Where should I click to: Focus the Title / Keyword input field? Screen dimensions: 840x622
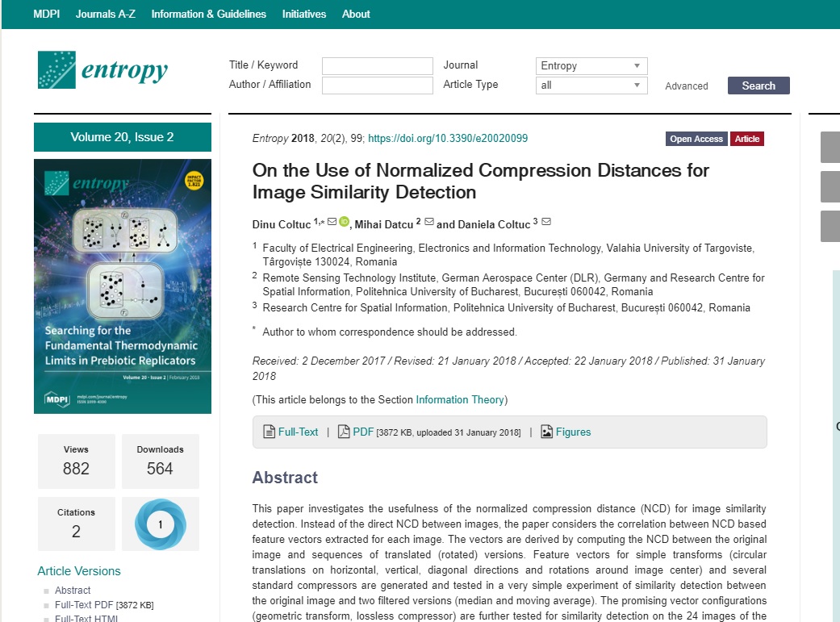pyautogui.click(x=377, y=66)
